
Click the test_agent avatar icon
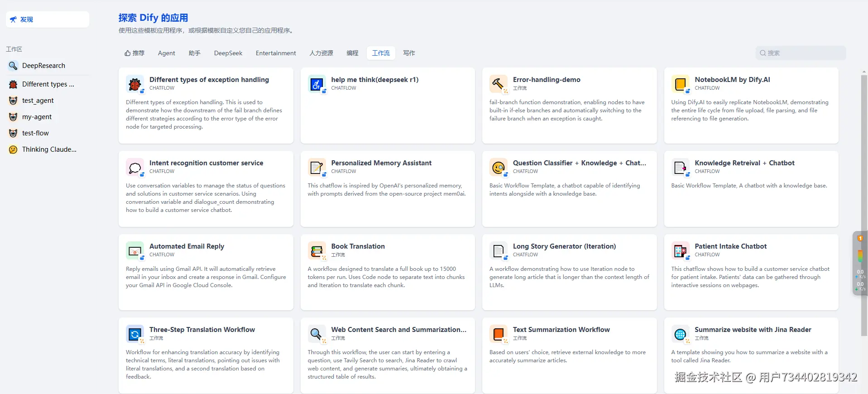point(13,101)
